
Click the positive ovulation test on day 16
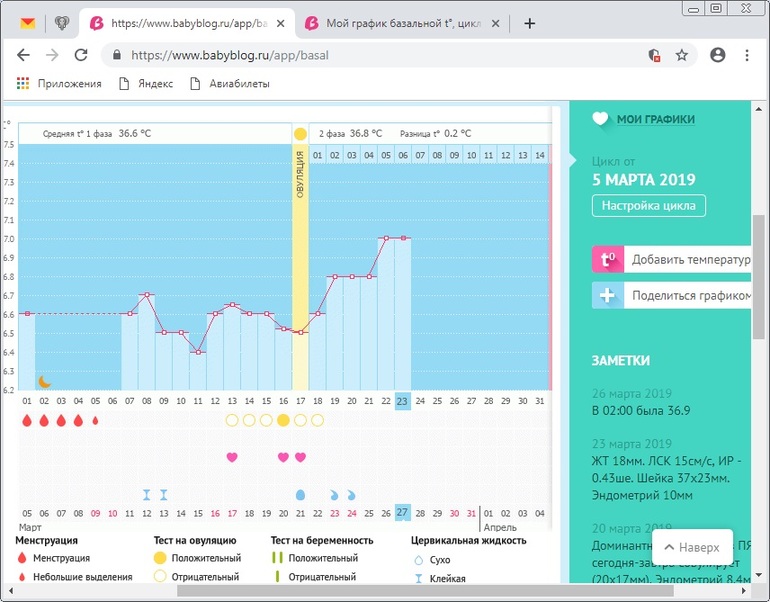[x=283, y=421]
